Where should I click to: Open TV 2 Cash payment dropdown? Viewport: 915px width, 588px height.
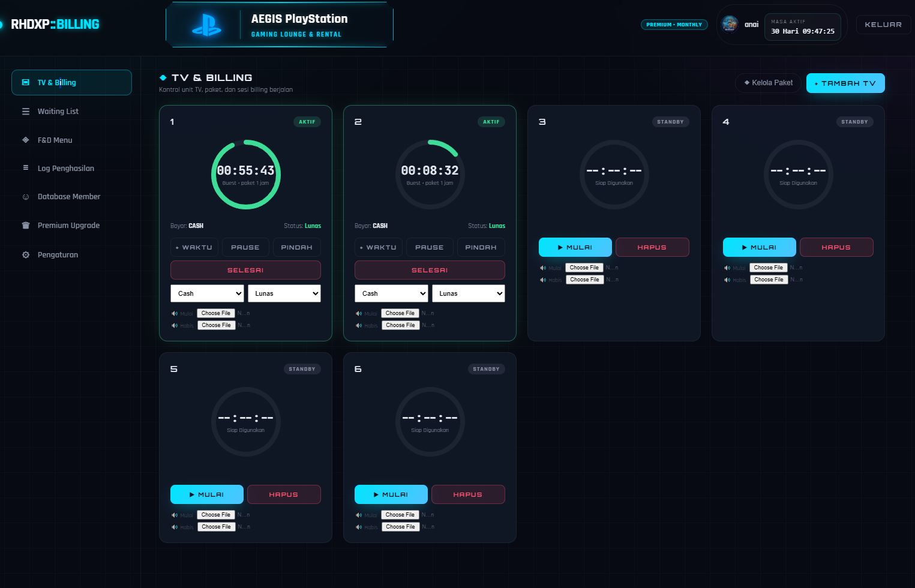click(x=391, y=293)
